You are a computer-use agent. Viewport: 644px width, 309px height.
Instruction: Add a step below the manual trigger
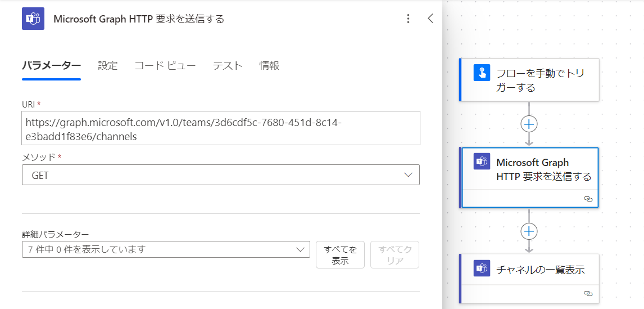pyautogui.click(x=529, y=124)
